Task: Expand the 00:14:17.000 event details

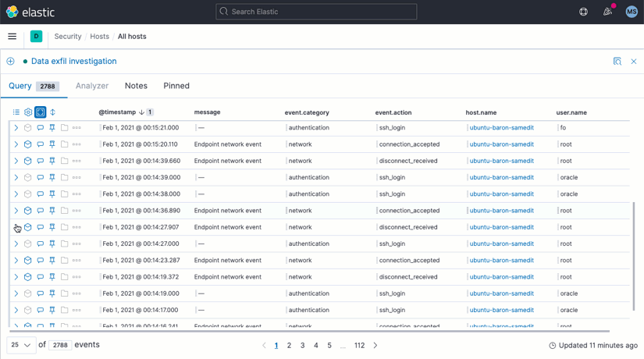Action: pyautogui.click(x=16, y=310)
